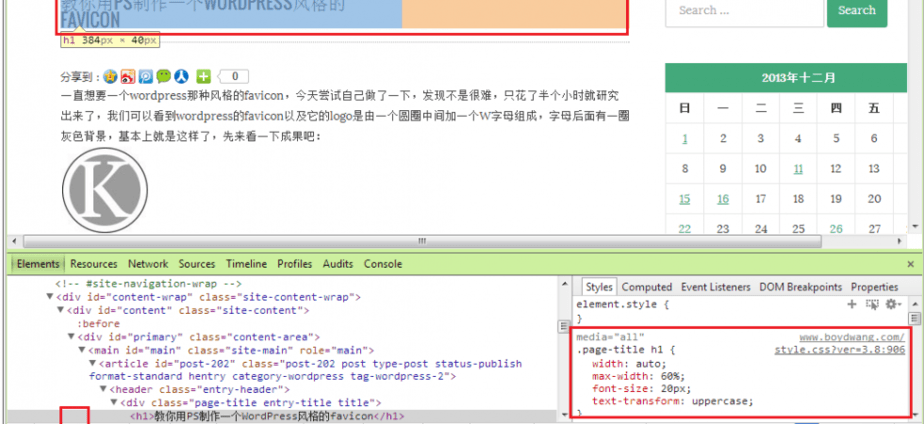Open Styles pane gear settings menu

890,303
